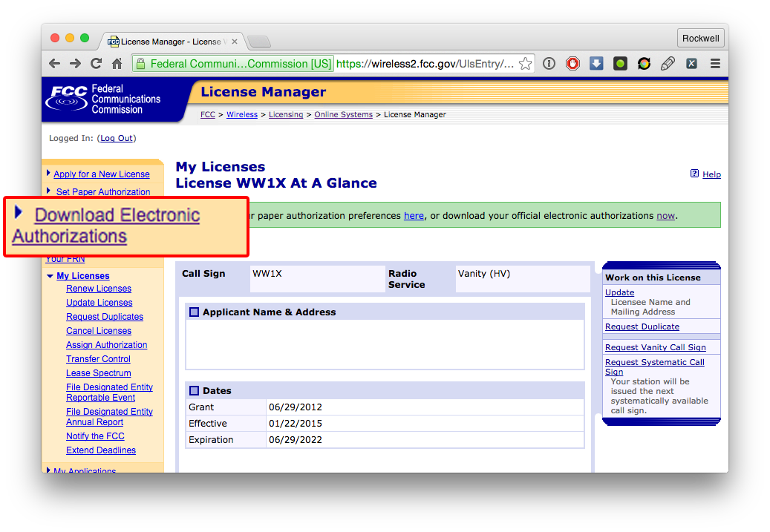The height and width of the screenshot is (532, 770).
Task: Toggle the Applicant Name & Address section box
Action: [195, 312]
